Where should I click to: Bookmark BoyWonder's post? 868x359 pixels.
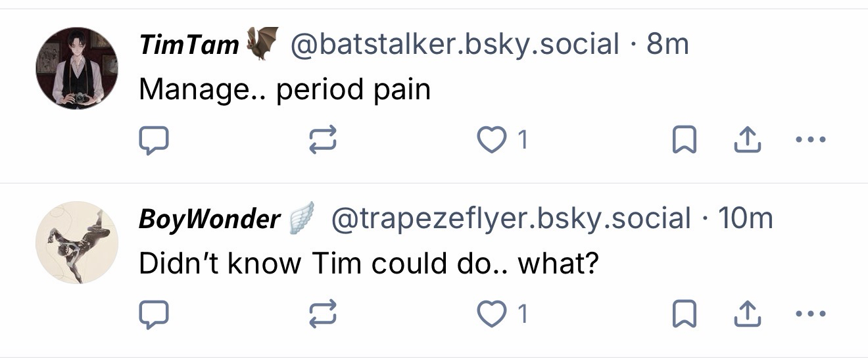click(x=685, y=314)
